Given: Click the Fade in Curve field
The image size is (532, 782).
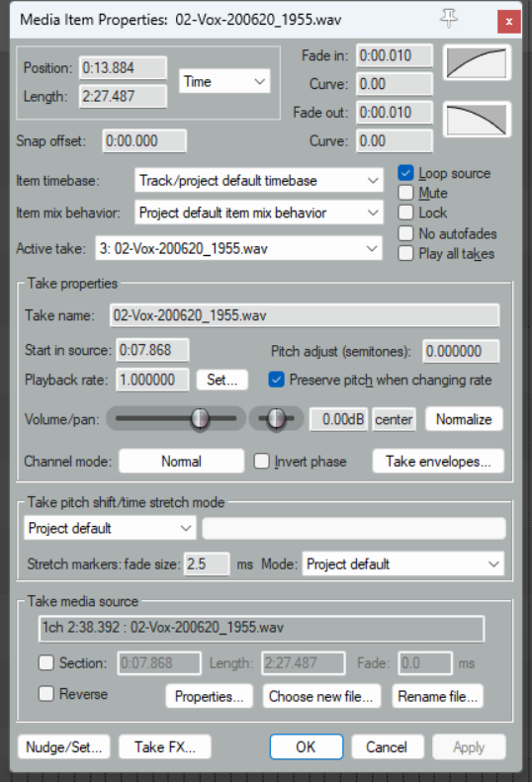Looking at the screenshot, I should coord(395,84).
